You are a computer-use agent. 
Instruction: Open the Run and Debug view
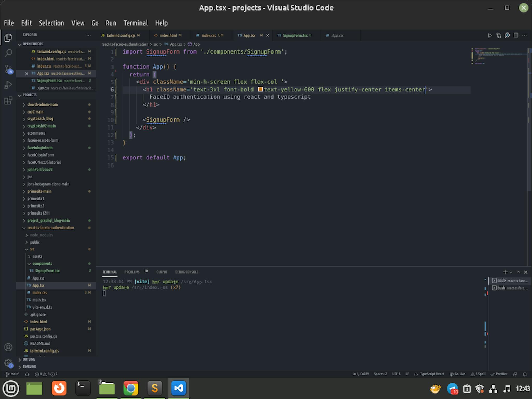(x=8, y=85)
